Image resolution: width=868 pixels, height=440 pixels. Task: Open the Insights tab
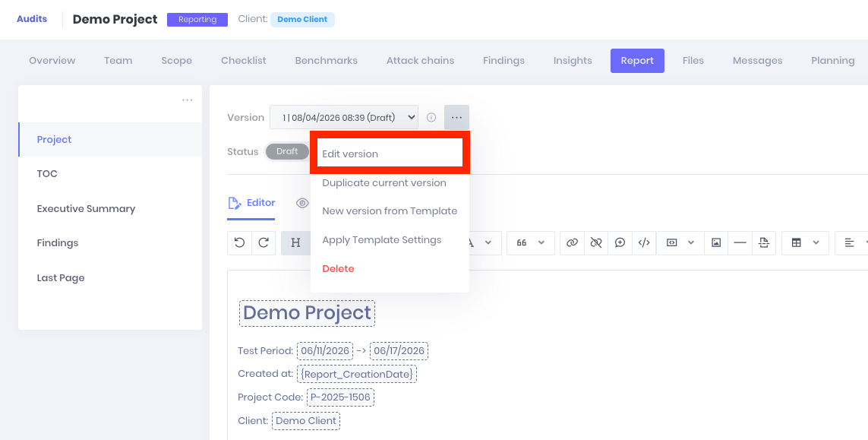tap(573, 61)
